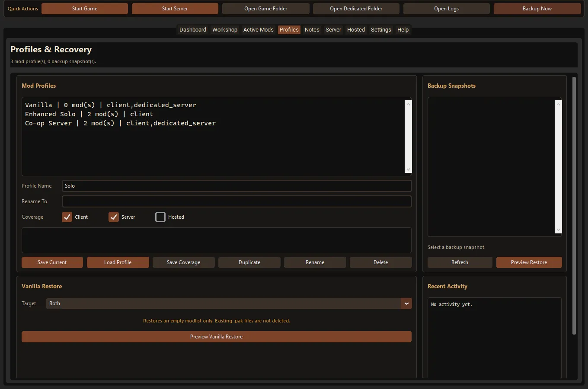Open Logs from quick actions
Screen dimensions: 588x389
pyautogui.click(x=447, y=9)
